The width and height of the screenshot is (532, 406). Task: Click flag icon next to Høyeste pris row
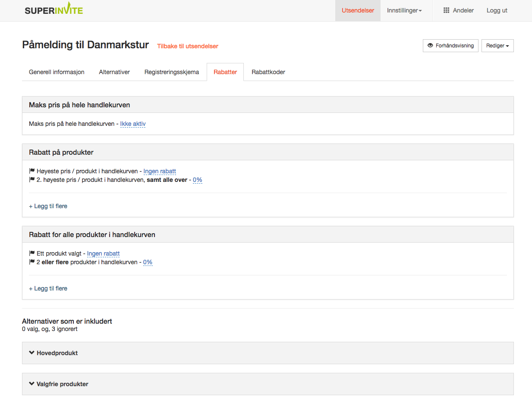click(x=32, y=171)
